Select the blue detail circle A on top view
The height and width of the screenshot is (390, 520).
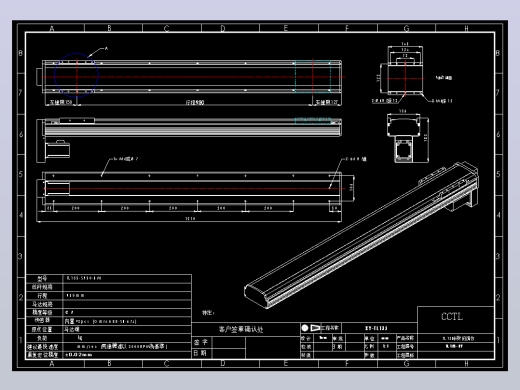pos(76,75)
